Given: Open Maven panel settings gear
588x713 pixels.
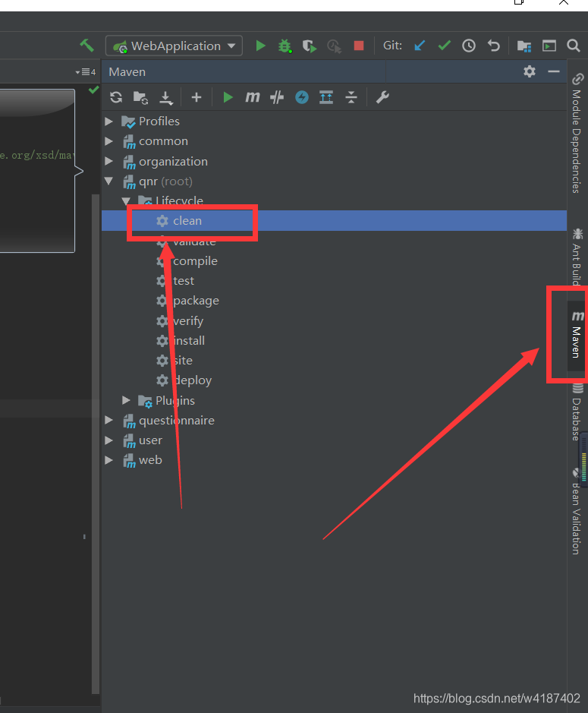Looking at the screenshot, I should click(530, 71).
